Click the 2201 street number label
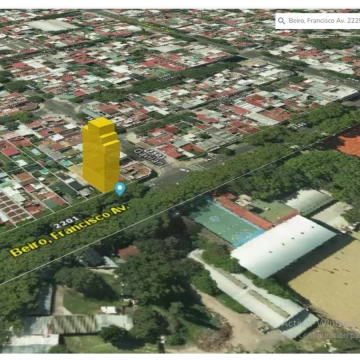 click(x=66, y=222)
